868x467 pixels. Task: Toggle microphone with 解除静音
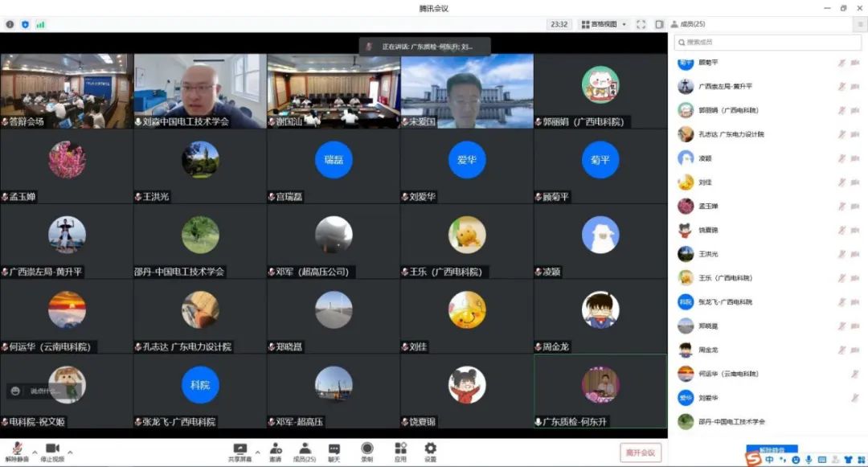click(17, 452)
